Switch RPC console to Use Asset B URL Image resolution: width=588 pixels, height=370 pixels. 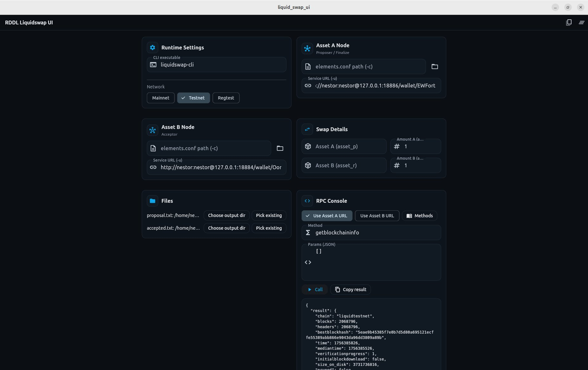click(x=377, y=216)
